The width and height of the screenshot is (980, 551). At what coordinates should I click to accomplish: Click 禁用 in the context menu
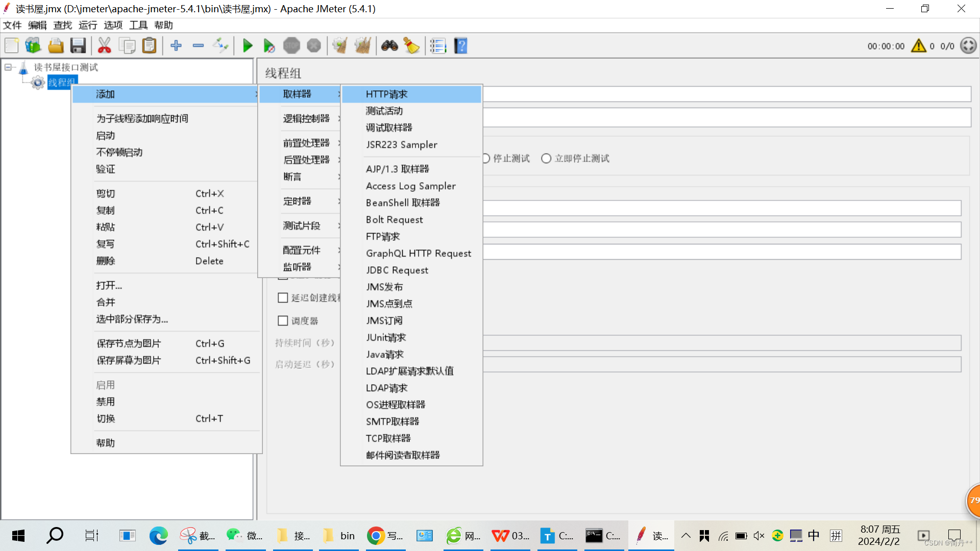click(x=165, y=402)
